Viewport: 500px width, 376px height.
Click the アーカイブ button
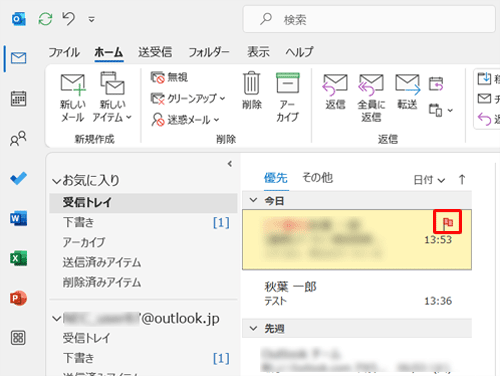[x=287, y=97]
